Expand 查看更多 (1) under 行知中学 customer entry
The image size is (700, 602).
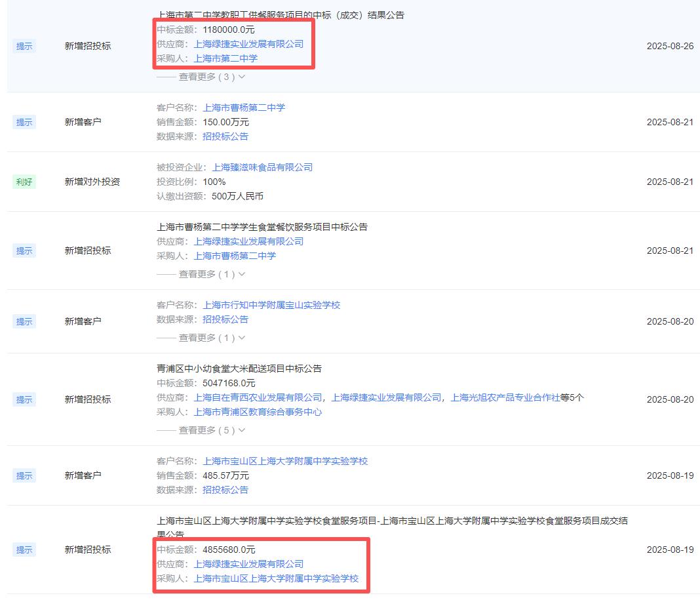206,338
